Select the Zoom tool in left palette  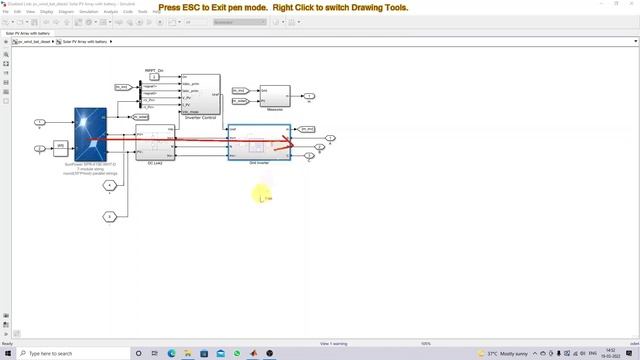[x=6, y=54]
